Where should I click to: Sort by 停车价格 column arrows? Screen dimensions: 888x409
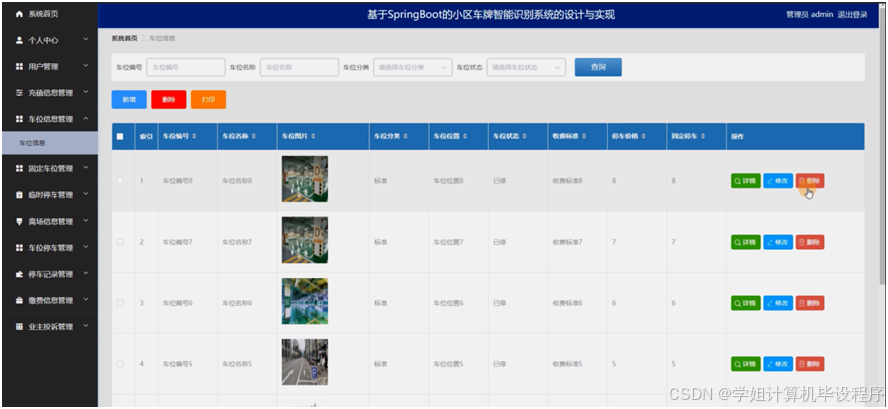click(643, 137)
